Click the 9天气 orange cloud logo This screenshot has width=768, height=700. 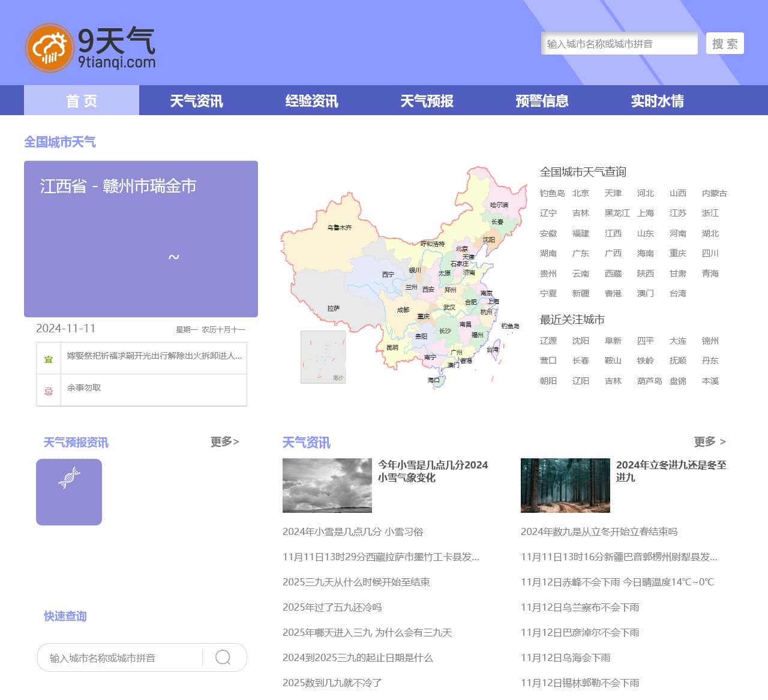pyautogui.click(x=49, y=48)
